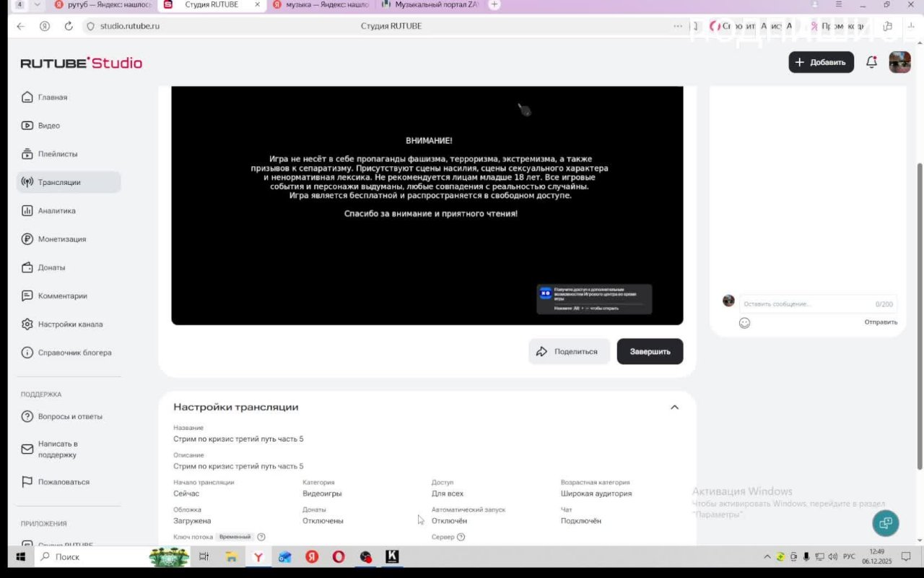
Task: Open Yandex Browser from the taskbar
Action: point(258,557)
